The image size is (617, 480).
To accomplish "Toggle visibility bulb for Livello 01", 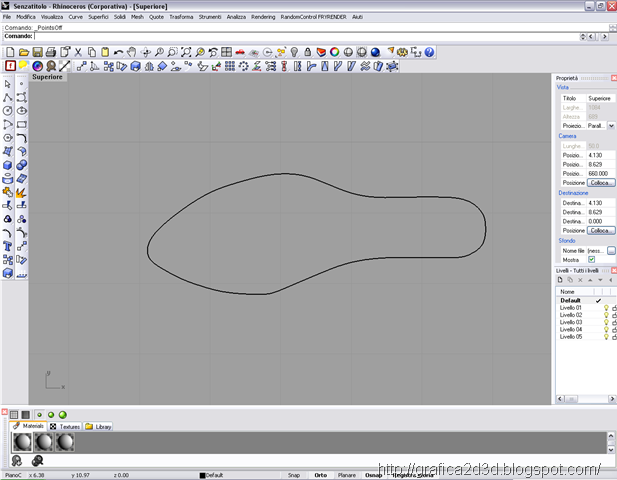I will pyautogui.click(x=606, y=308).
